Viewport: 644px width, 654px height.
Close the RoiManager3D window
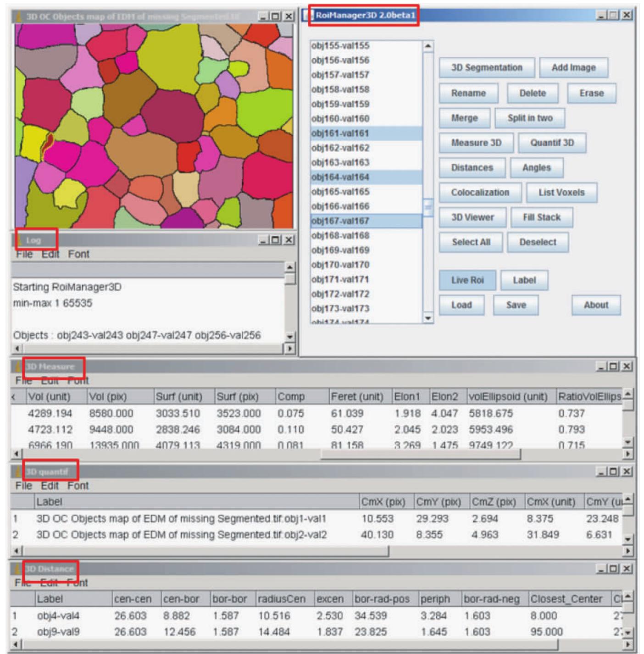pos(627,15)
